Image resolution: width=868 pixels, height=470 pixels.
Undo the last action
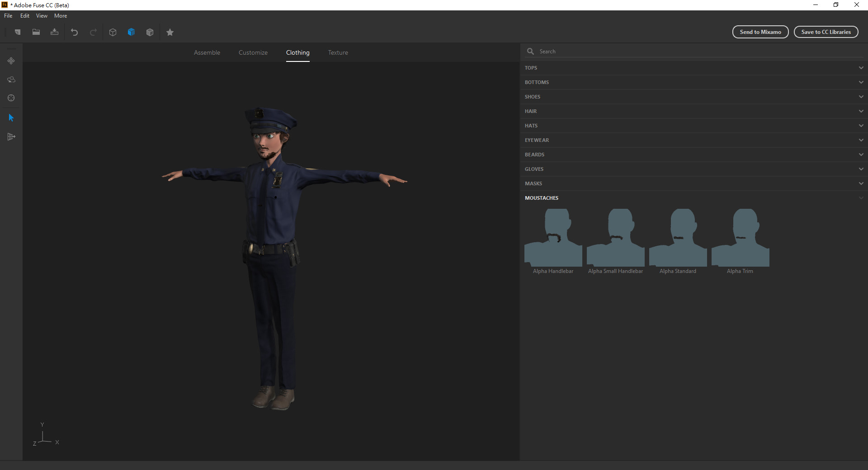[75, 32]
